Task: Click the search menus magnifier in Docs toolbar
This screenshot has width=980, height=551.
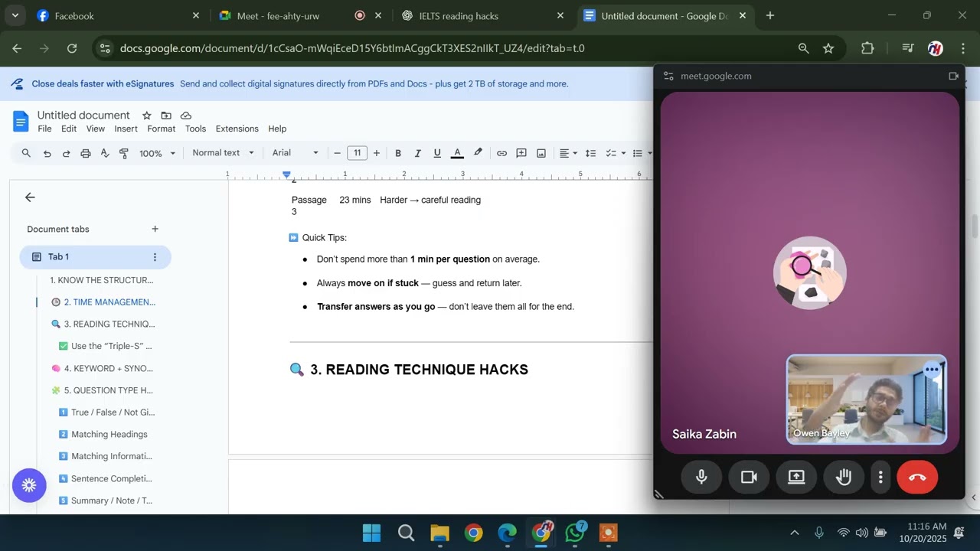Action: 26,153
